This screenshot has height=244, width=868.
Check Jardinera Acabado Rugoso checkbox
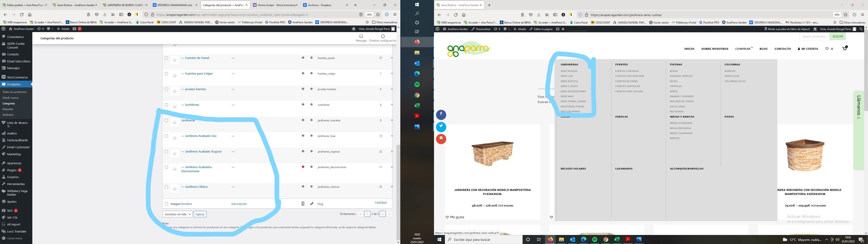point(166,152)
